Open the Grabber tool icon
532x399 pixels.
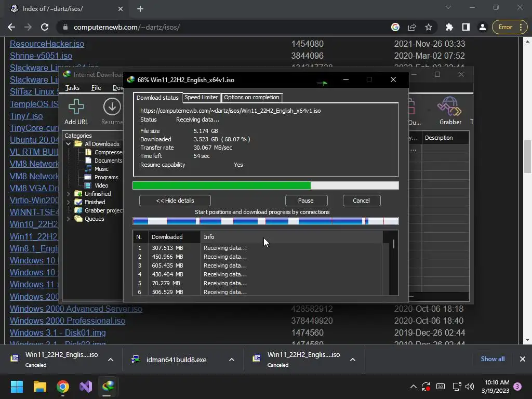point(450,107)
